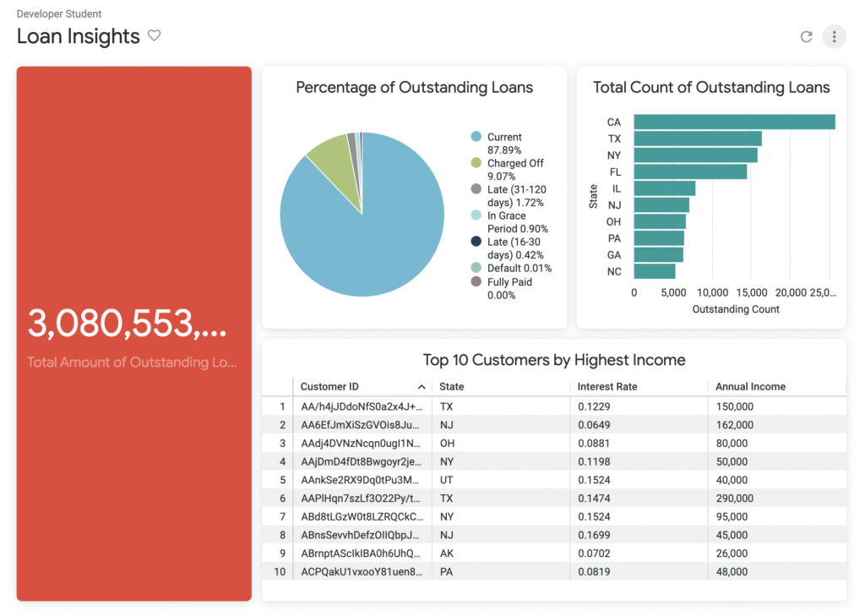Toggle the Charged Off legend entry
Viewport: 865px width, 616px height.
coord(514,163)
